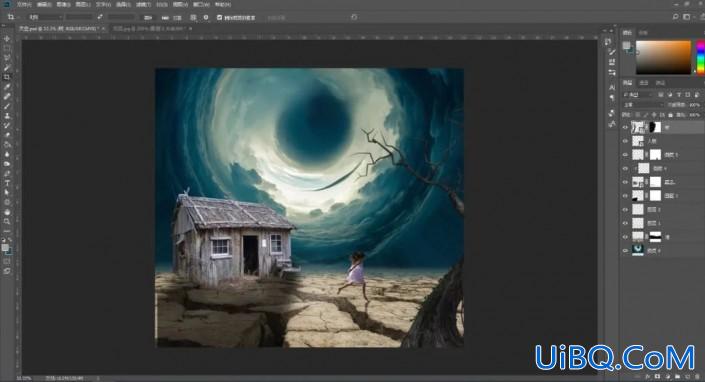Open crop overlay grid options
The image size is (705, 382).
click(193, 17)
